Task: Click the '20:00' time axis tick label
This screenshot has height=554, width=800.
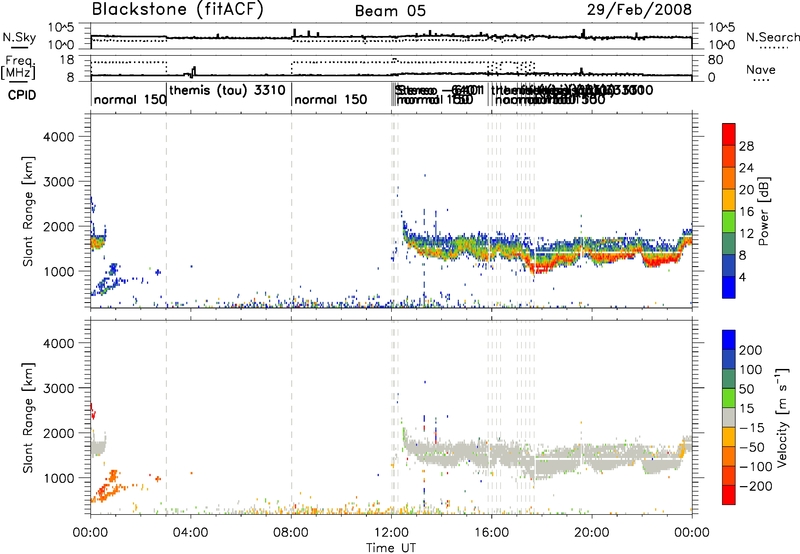Action: pos(592,533)
